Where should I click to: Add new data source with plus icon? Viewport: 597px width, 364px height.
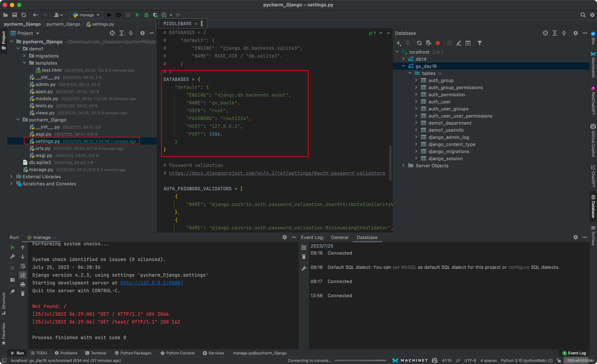(398, 43)
